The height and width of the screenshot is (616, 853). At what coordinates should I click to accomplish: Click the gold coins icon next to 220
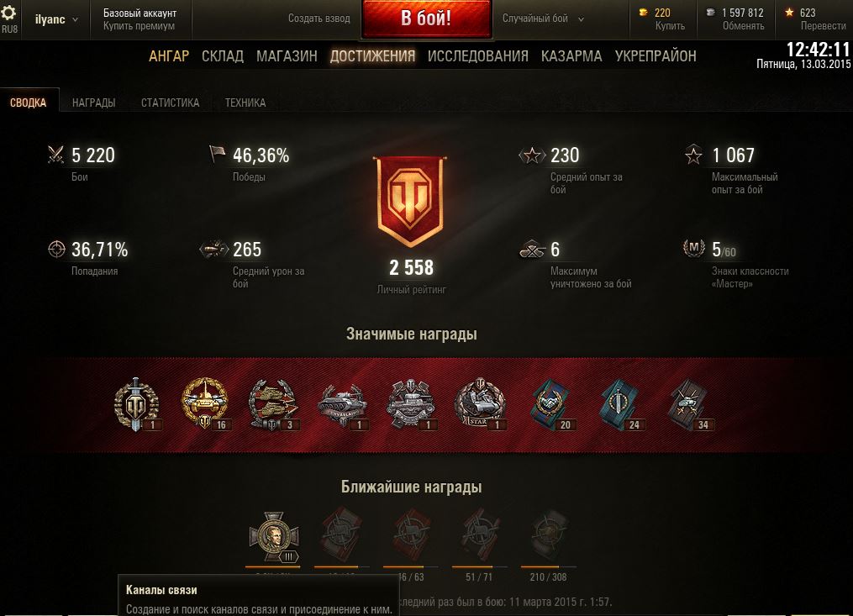click(644, 12)
